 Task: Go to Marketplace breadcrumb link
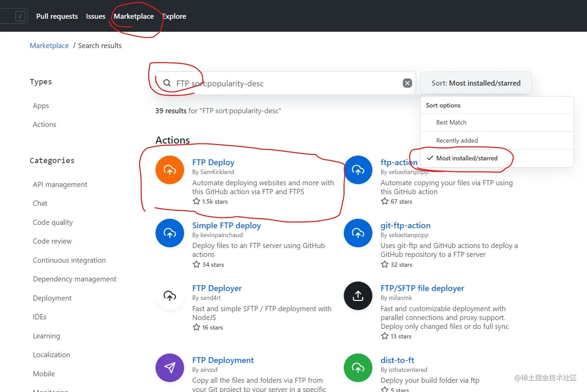tap(49, 45)
